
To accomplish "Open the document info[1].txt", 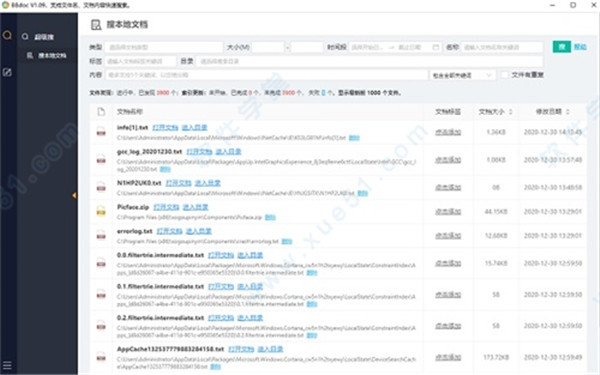I will pos(165,127).
